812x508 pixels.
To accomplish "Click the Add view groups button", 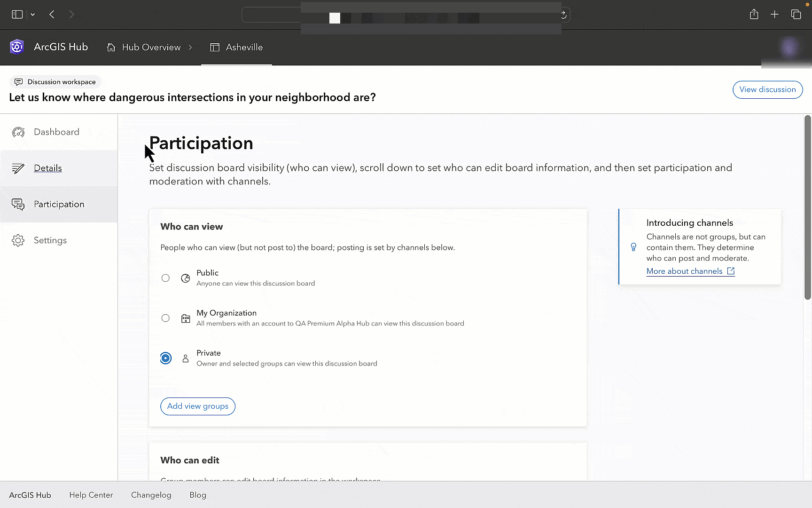I will [198, 406].
